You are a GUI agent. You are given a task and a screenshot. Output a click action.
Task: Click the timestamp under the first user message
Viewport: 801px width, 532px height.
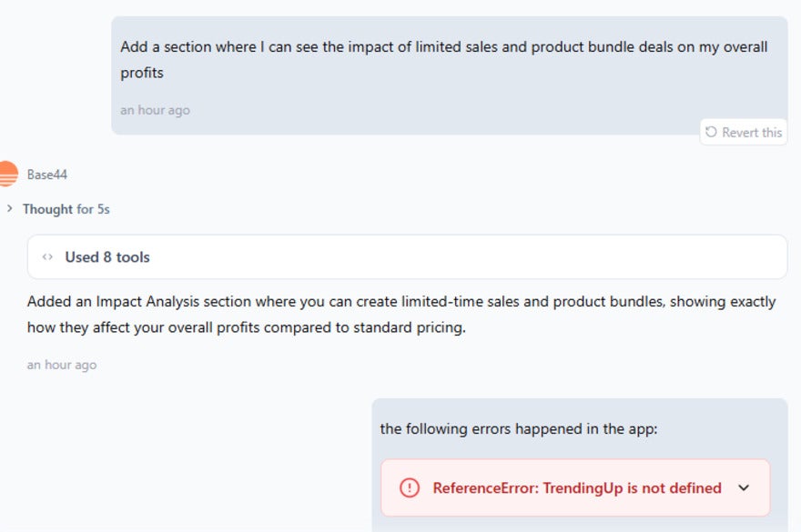pos(155,110)
